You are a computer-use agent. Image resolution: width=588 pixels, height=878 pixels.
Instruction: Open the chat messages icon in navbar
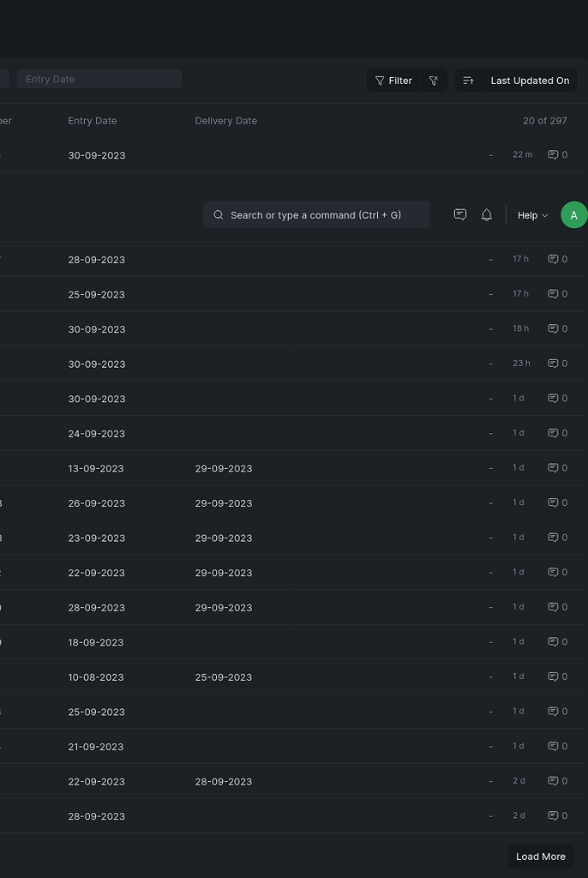pyautogui.click(x=460, y=215)
